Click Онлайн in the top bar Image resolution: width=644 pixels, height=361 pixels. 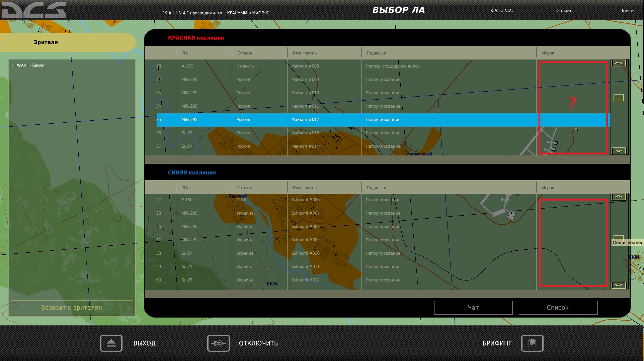(x=564, y=11)
